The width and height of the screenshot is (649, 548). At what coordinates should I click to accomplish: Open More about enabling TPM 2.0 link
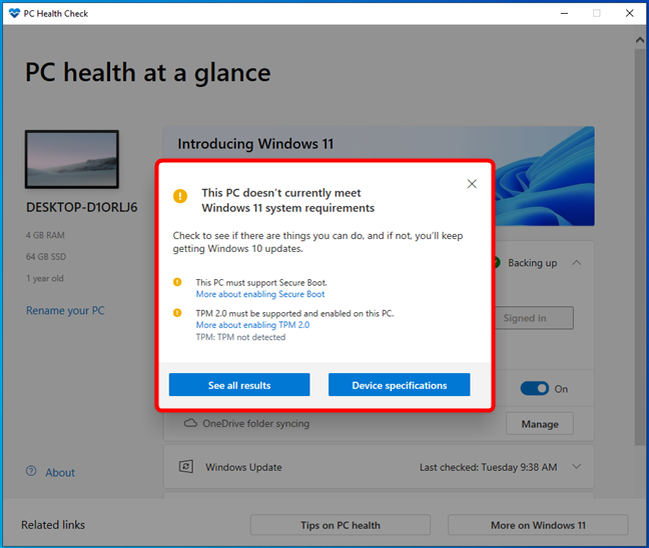coord(252,325)
